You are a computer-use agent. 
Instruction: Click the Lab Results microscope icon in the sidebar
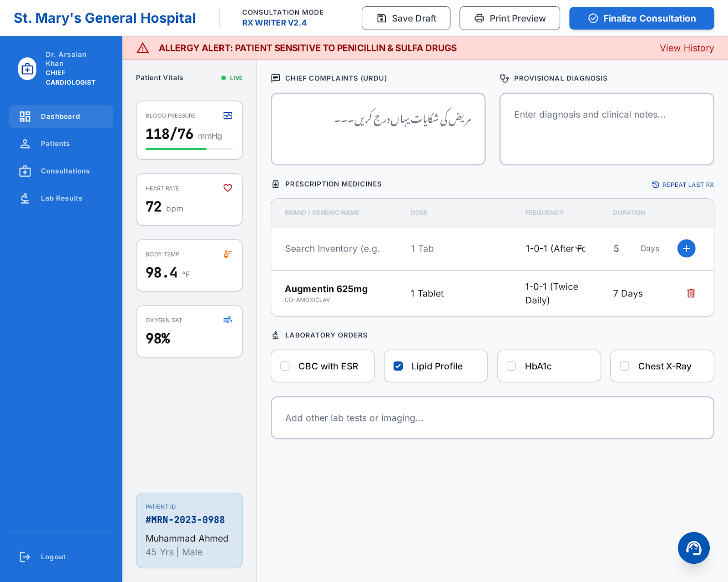click(25, 198)
